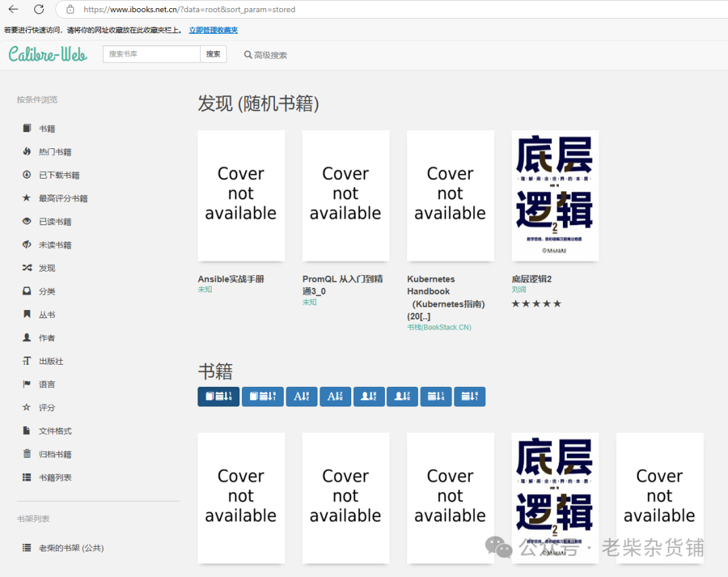Open Kubernetes Handbook cover thumbnail
The width and height of the screenshot is (728, 577).
pos(450,195)
